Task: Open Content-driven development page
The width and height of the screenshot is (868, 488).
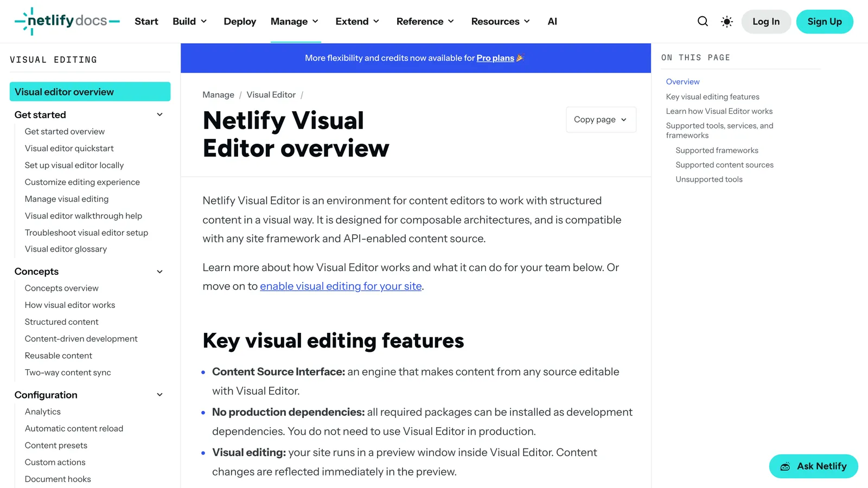Action: pos(81,339)
